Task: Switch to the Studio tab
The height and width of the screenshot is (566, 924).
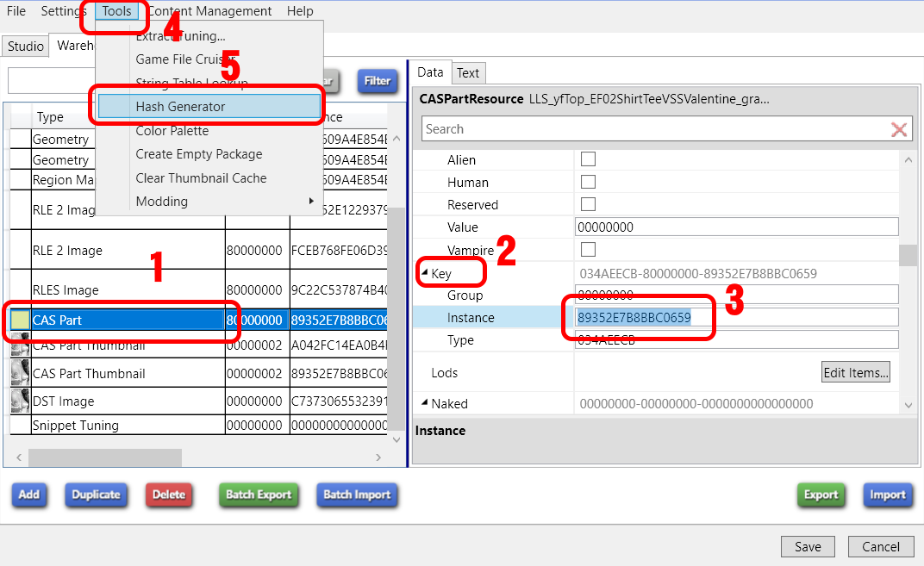Action: pos(25,46)
